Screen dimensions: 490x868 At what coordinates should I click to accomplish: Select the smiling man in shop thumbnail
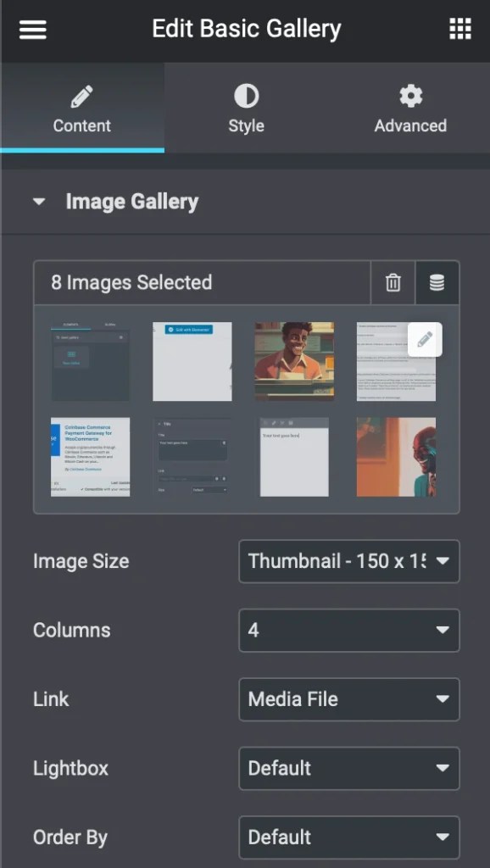pos(294,361)
